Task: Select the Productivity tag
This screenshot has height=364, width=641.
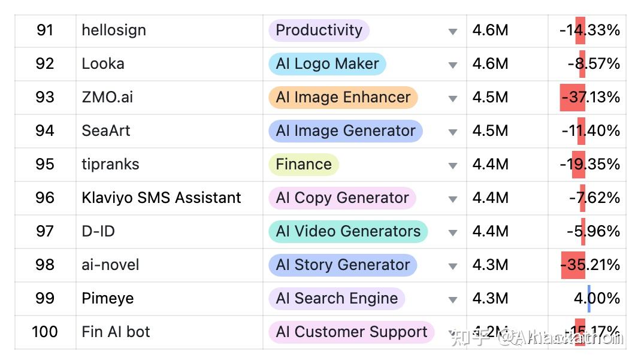Action: (319, 31)
